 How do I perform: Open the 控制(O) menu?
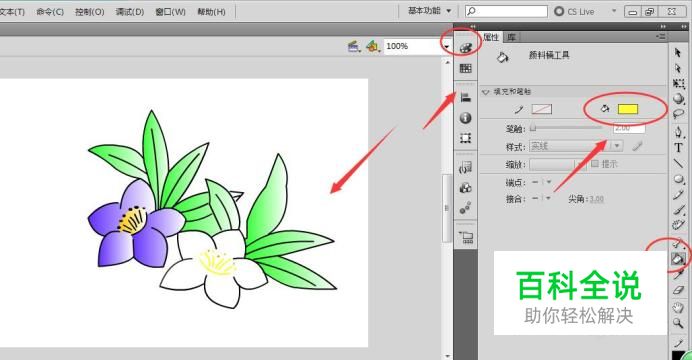point(90,11)
